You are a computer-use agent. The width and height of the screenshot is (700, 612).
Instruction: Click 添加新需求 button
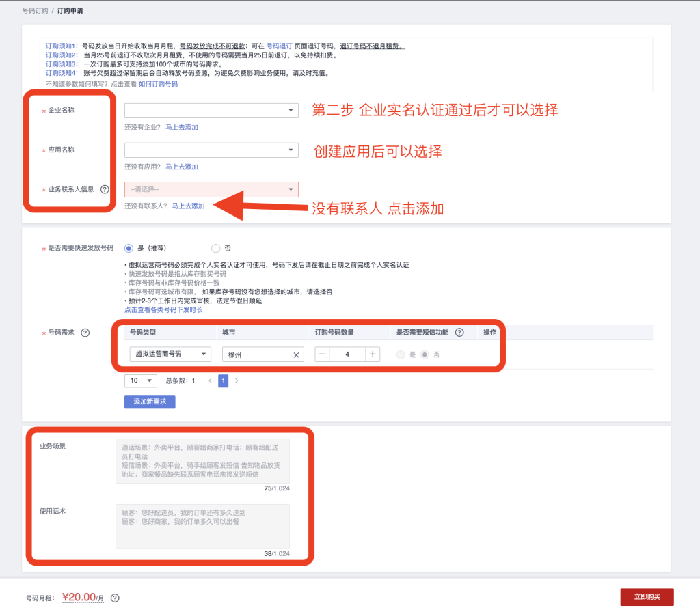pyautogui.click(x=150, y=402)
